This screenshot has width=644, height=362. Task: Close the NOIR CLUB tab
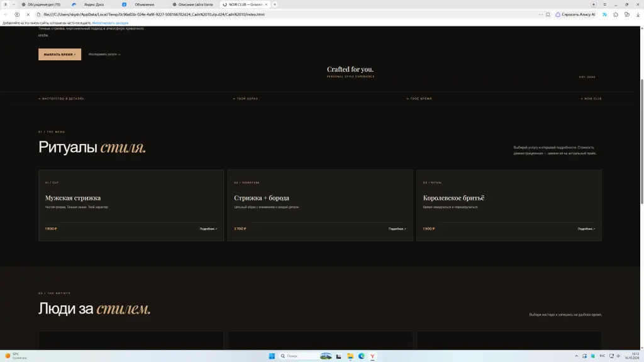[x=266, y=4]
